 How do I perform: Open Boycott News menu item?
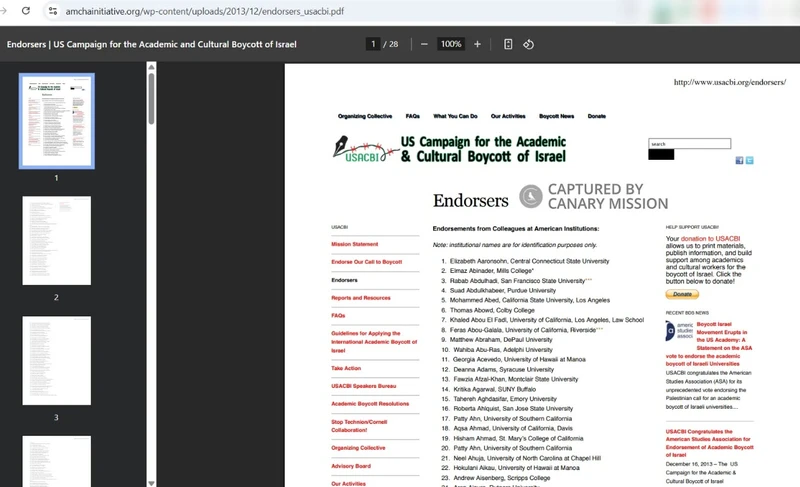(557, 116)
